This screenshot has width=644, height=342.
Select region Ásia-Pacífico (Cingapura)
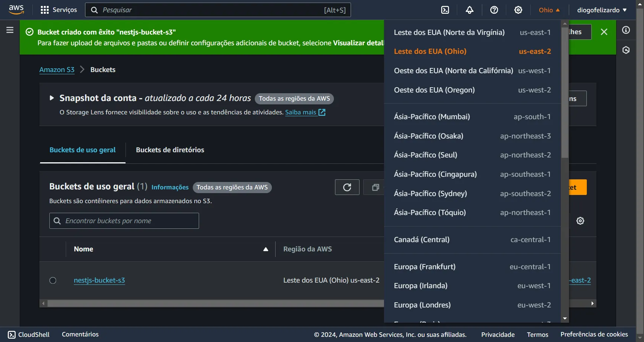(472, 174)
